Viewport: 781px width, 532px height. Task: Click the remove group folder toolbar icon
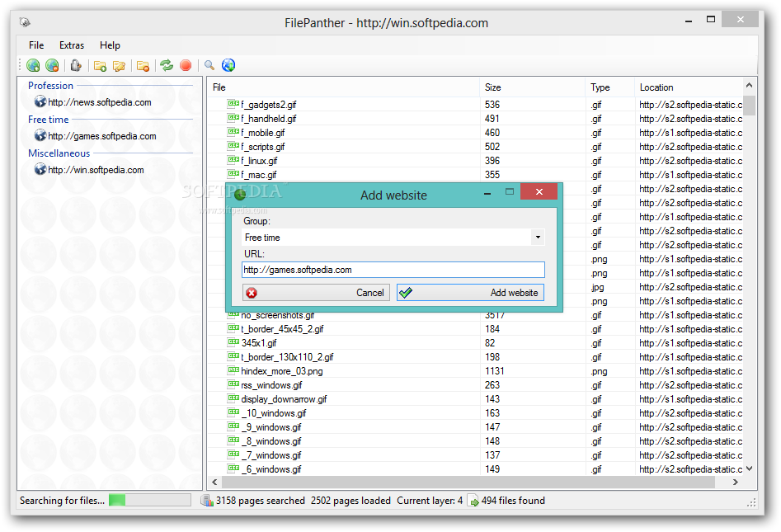click(143, 66)
